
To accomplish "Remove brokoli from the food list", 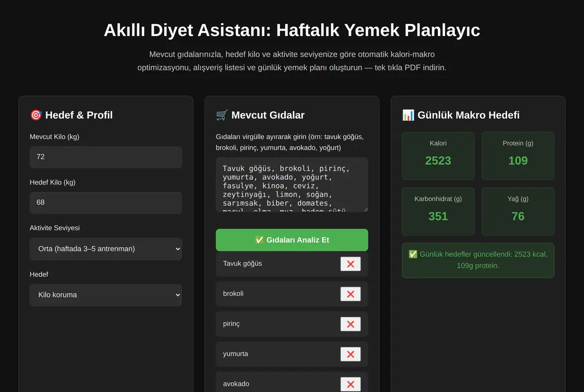I will (350, 294).
